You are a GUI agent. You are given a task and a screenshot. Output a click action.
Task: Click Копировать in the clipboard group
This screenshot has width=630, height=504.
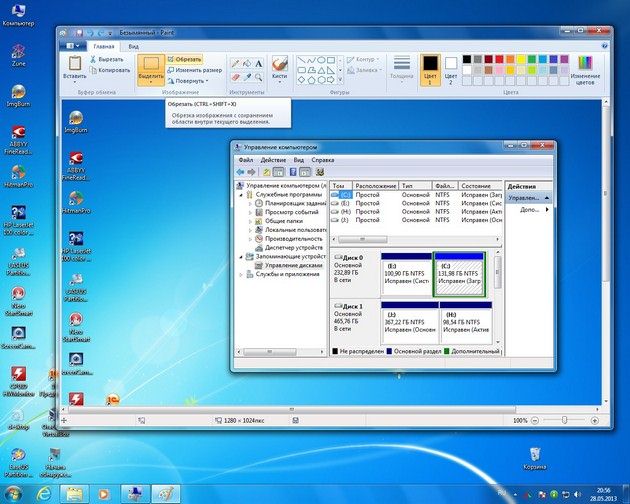click(x=110, y=70)
